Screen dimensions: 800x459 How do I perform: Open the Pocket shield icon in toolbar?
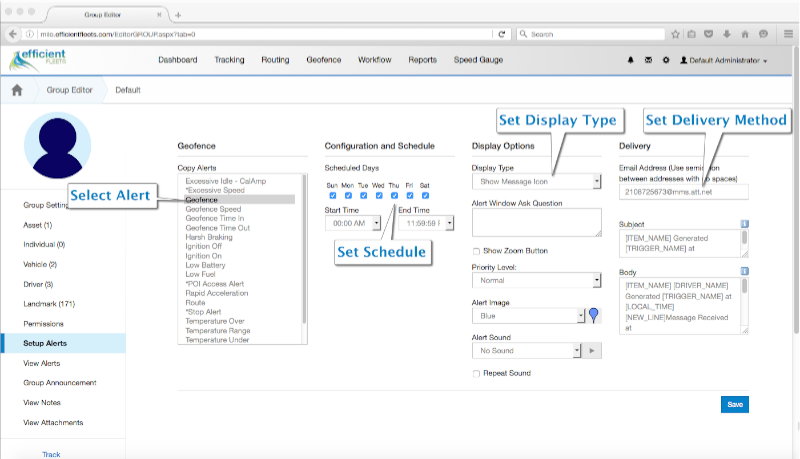click(709, 34)
